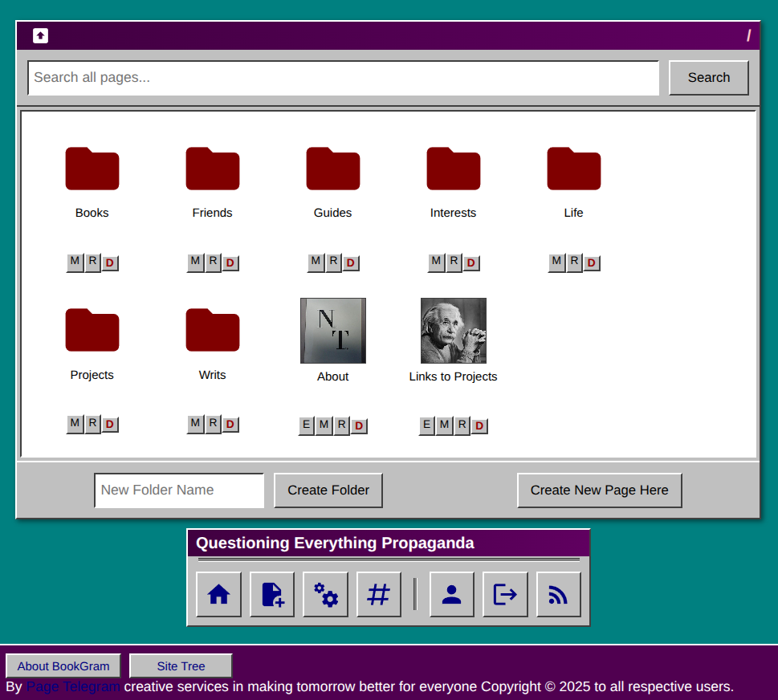Click the logout arrow icon

click(x=504, y=594)
